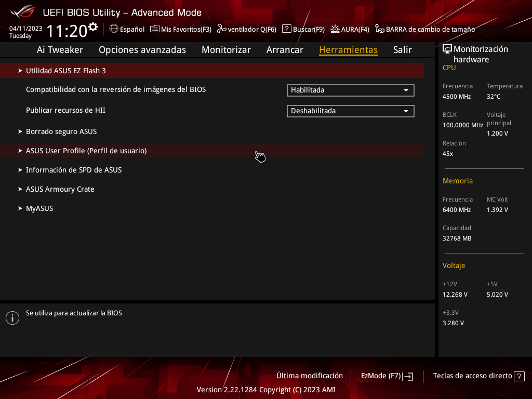Click the EzMode exit arrow icon

[x=408, y=376]
